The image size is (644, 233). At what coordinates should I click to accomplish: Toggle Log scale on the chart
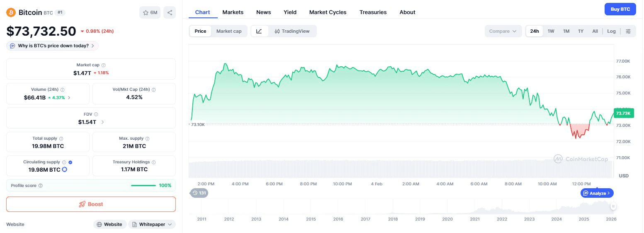click(x=611, y=31)
